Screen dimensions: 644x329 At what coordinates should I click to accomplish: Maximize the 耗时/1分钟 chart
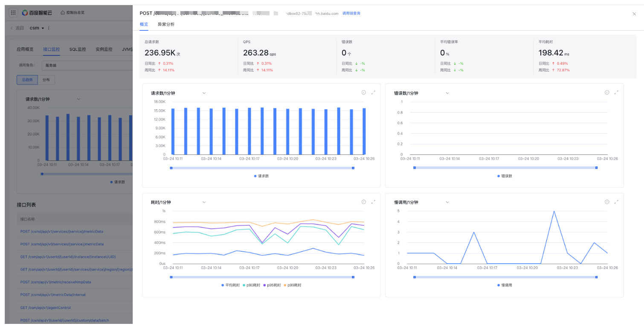click(373, 202)
